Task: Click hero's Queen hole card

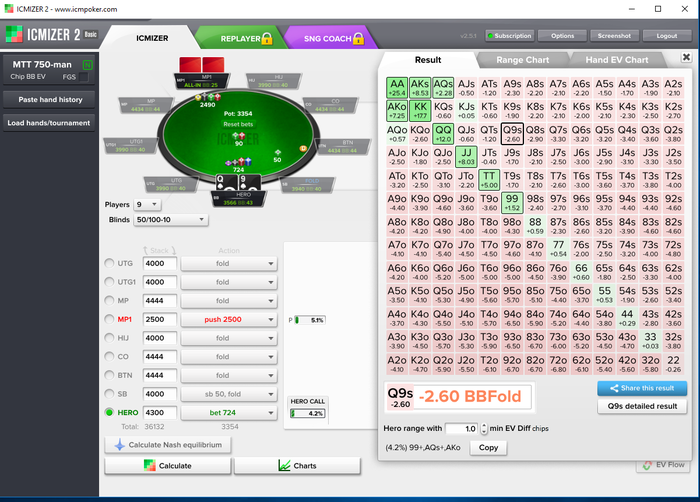Action: click(226, 183)
